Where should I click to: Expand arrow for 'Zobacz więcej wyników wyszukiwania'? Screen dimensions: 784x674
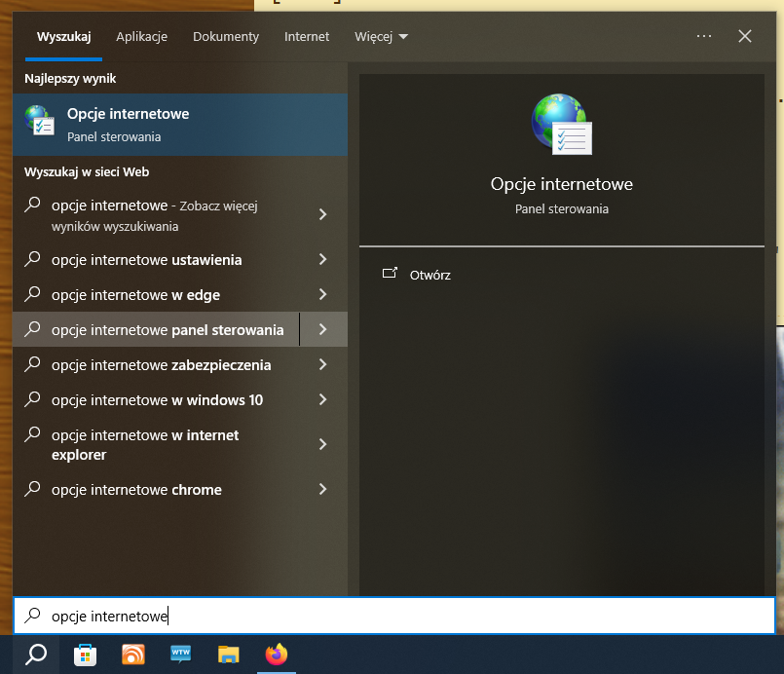point(323,214)
